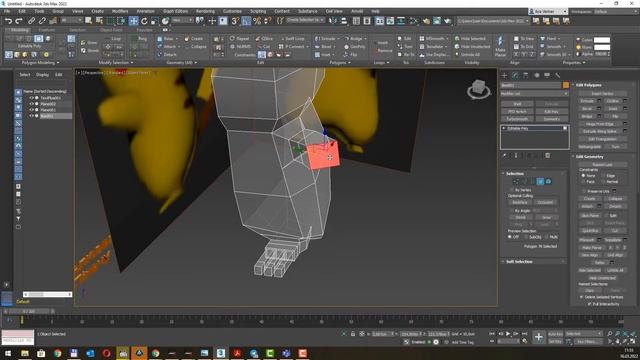Toggle visibility eye of Plane001 in scene explorer

click(31, 110)
